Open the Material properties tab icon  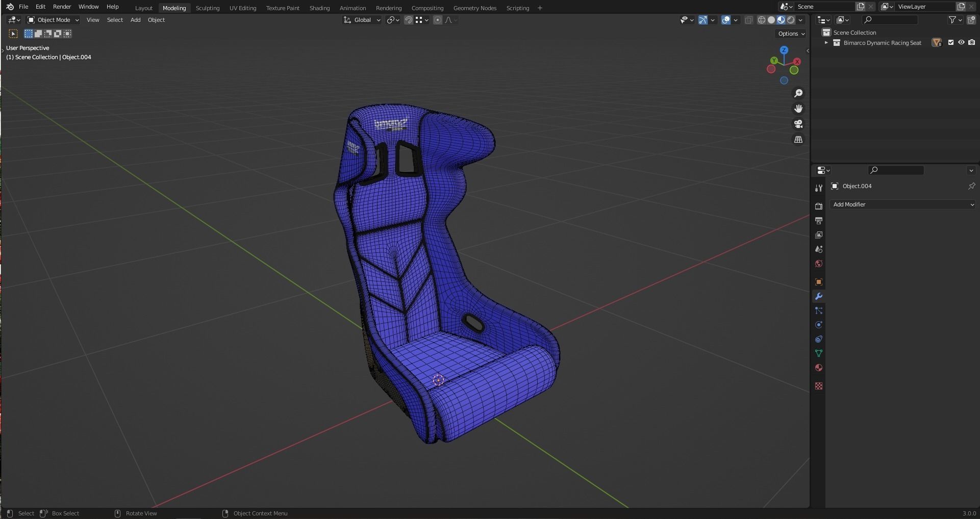[819, 368]
